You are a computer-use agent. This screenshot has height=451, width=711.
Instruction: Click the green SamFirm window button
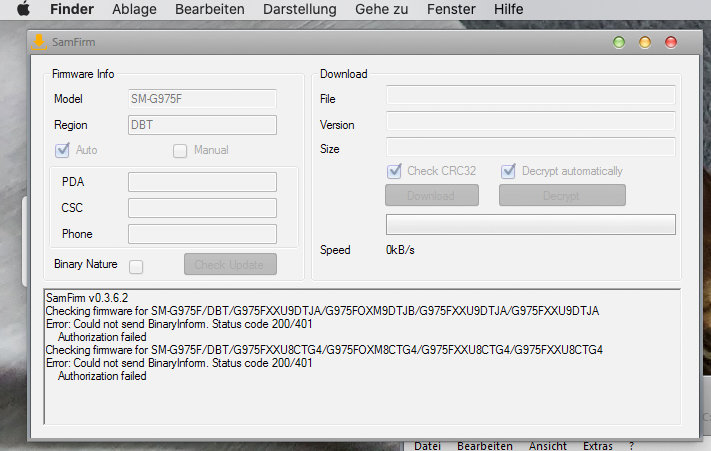619,43
